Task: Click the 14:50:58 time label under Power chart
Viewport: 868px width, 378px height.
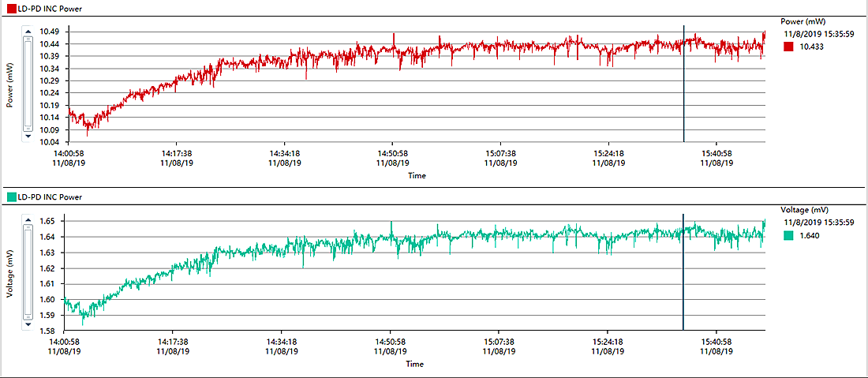Action: pos(392,153)
